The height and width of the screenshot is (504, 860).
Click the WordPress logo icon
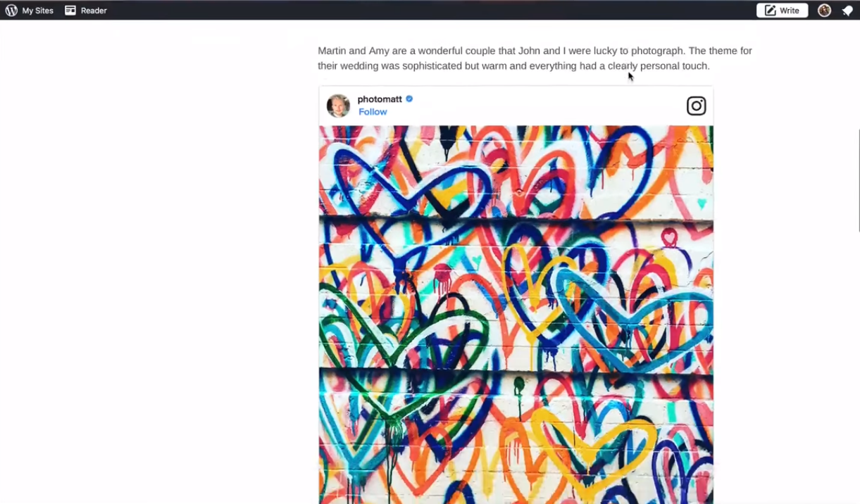point(11,11)
